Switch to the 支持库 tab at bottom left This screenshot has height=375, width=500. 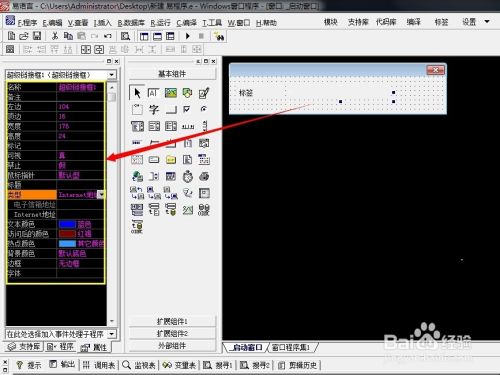[x=24, y=347]
